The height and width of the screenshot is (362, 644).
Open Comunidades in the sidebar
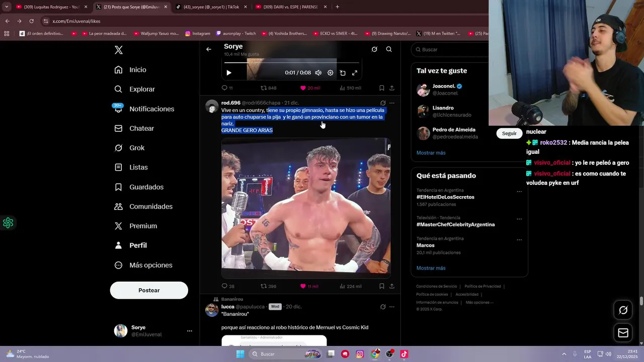point(143,206)
